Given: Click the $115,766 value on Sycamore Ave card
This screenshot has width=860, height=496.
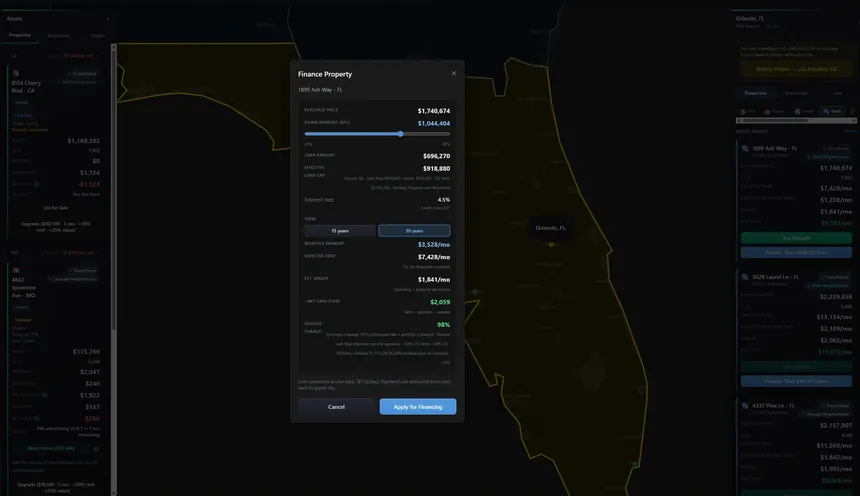Looking at the screenshot, I should [86, 352].
